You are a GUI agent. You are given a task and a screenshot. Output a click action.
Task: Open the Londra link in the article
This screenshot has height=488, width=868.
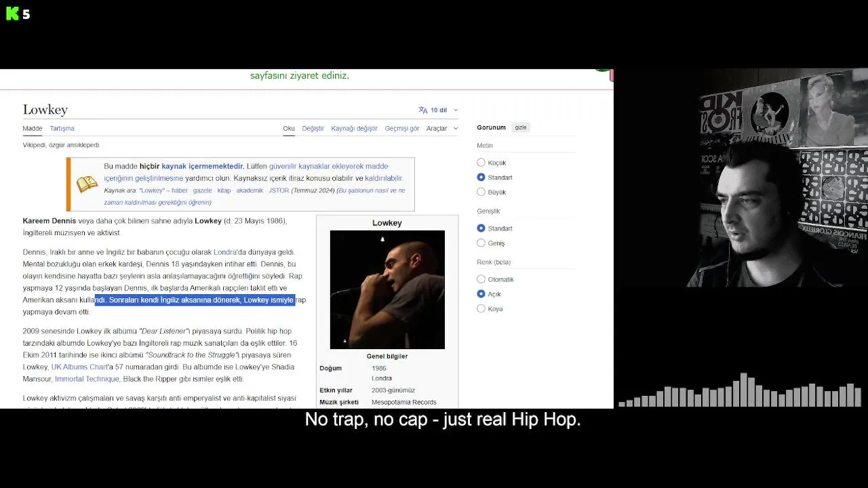[x=225, y=252]
